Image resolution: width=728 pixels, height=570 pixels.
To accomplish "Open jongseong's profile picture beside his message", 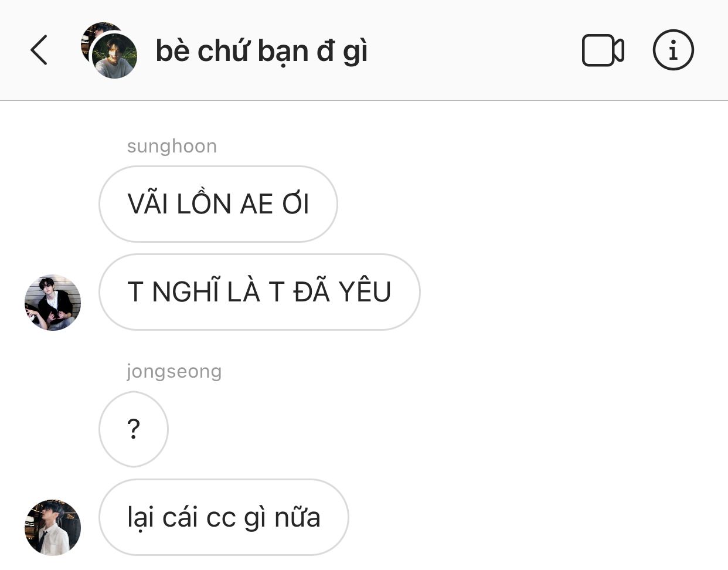I will (53, 527).
